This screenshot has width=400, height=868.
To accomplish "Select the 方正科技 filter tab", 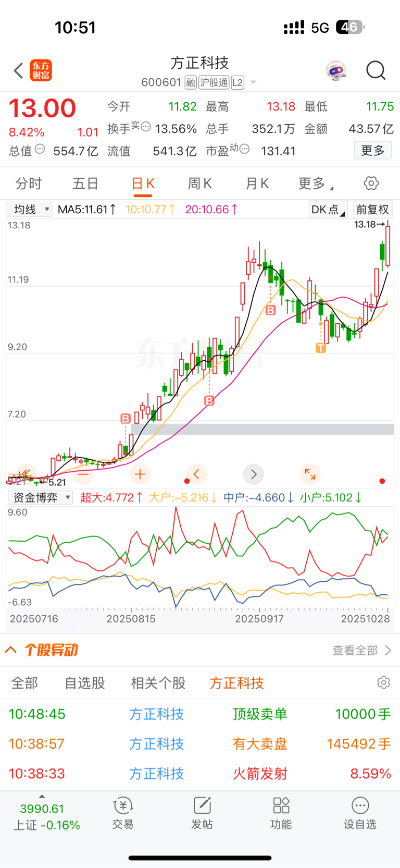I will [x=237, y=683].
